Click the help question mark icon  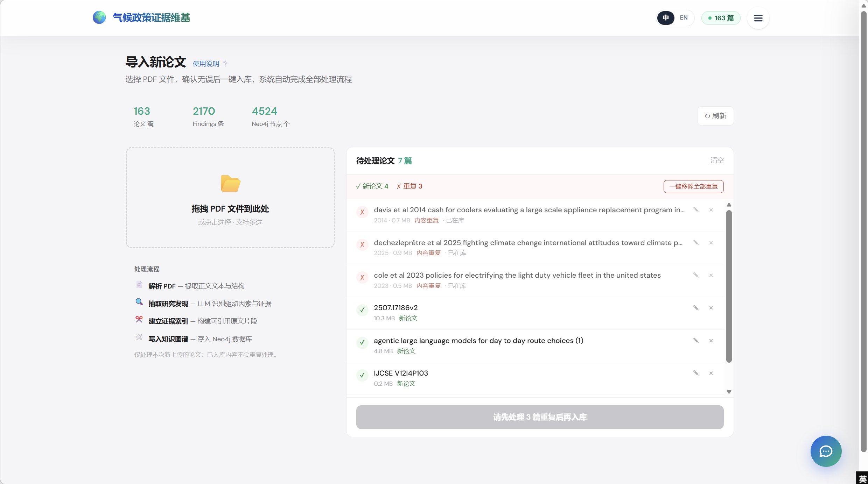(x=225, y=64)
